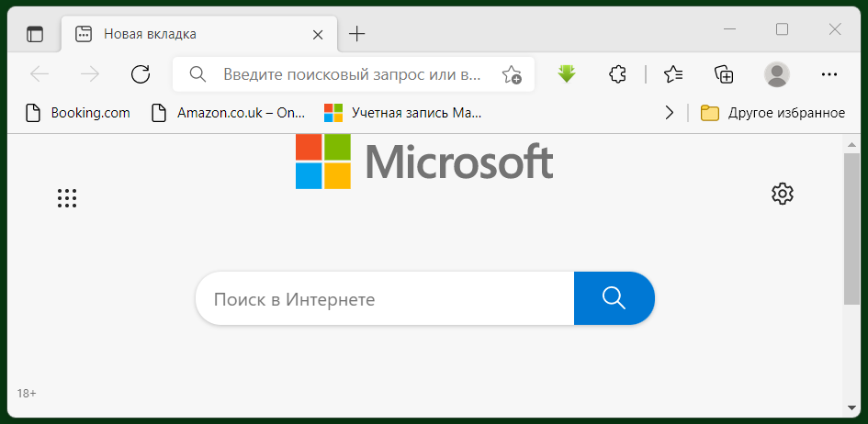Click the magnifier icon in address bar
Image resolution: width=868 pixels, height=424 pixels.
(197, 73)
